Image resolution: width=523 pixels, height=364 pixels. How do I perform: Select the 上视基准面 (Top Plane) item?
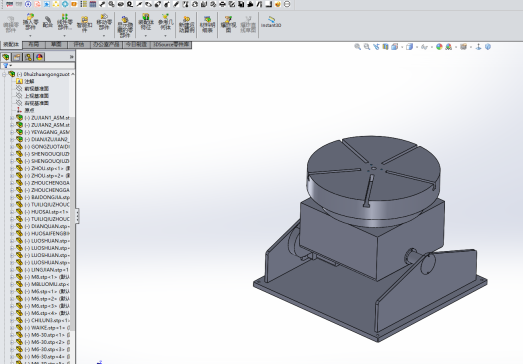tap(33, 96)
